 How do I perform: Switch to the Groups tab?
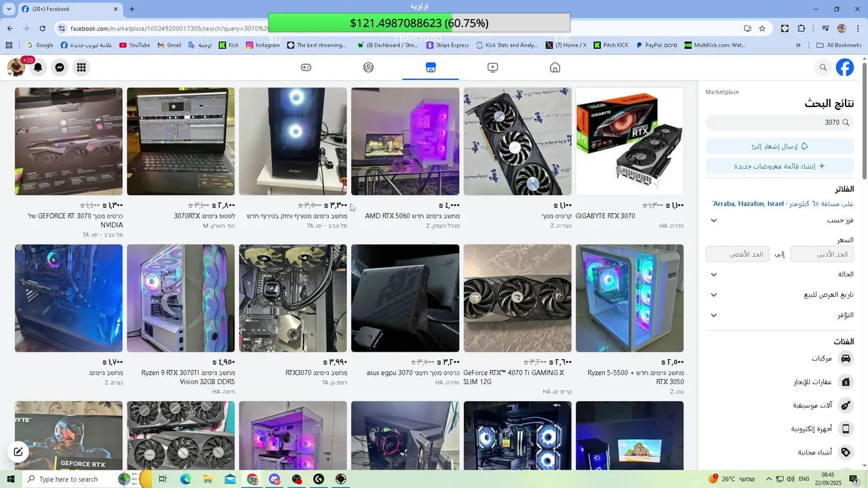(x=368, y=67)
